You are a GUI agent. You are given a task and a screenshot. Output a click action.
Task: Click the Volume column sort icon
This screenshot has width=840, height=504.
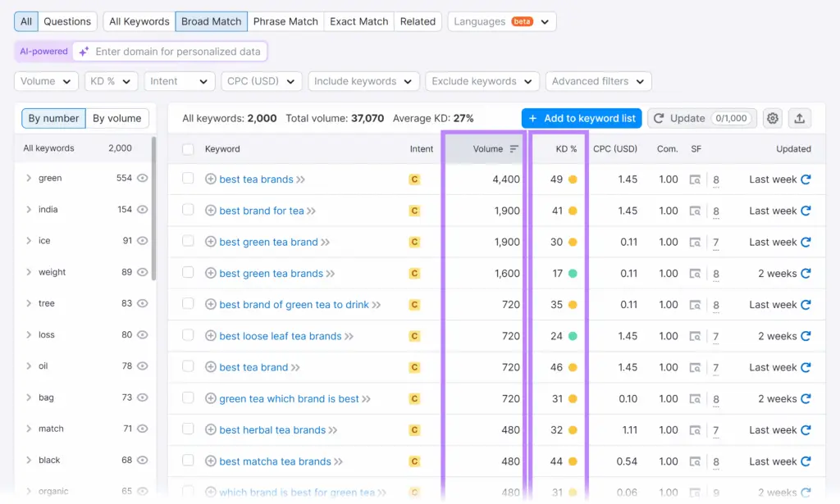[514, 149]
